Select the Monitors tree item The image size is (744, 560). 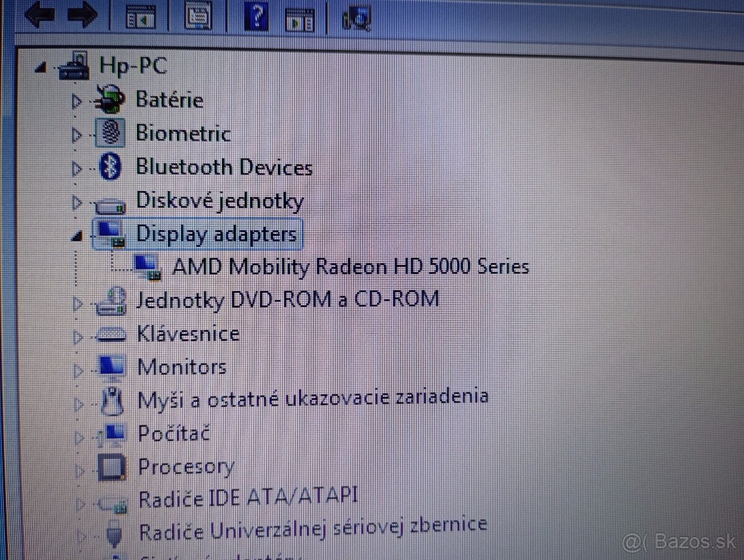(x=182, y=367)
